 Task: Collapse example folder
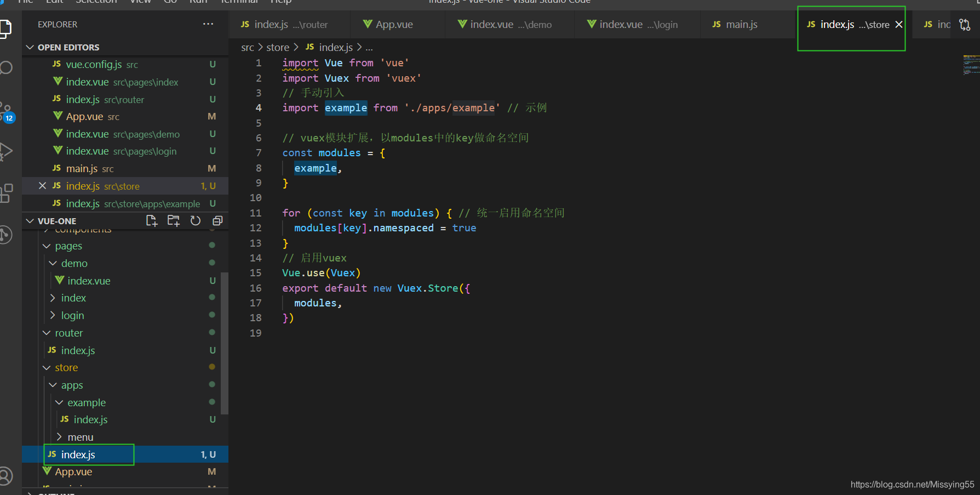pos(59,403)
